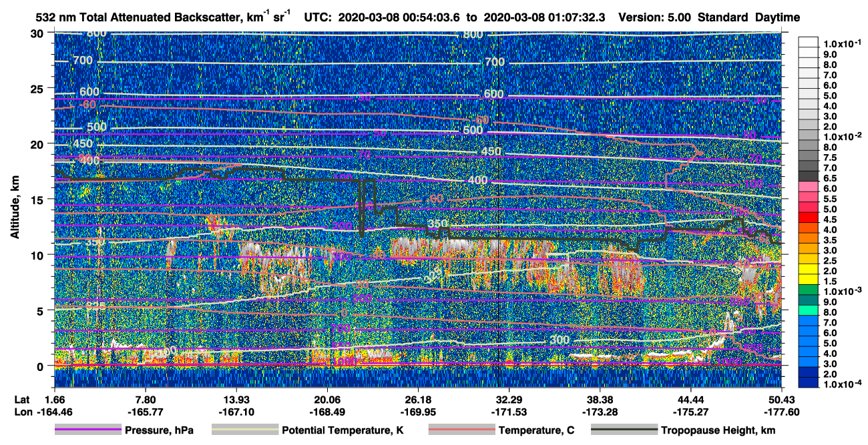Click the 'Potential Temperature, K' legend label

(343, 431)
